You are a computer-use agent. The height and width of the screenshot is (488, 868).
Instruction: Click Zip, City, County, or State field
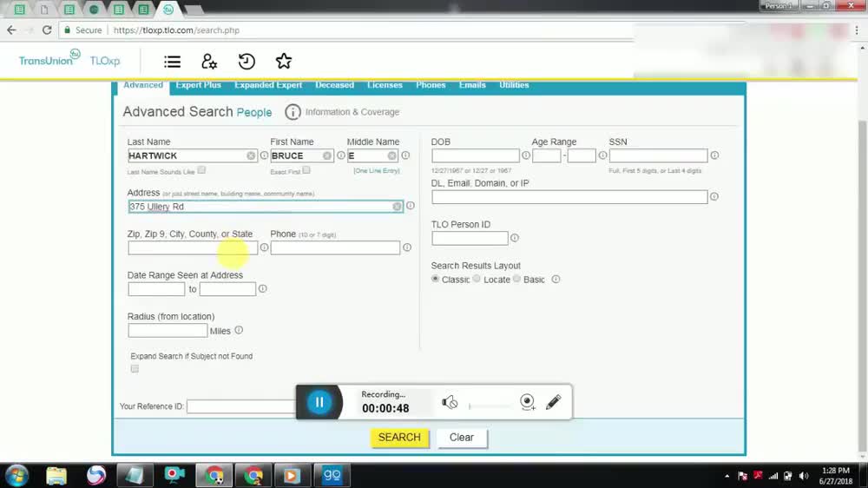pos(193,247)
